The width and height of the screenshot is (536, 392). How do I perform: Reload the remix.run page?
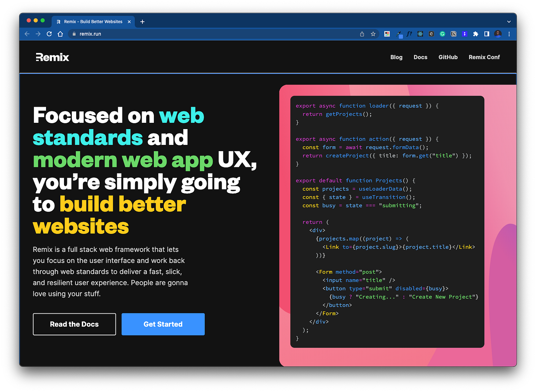pos(49,34)
